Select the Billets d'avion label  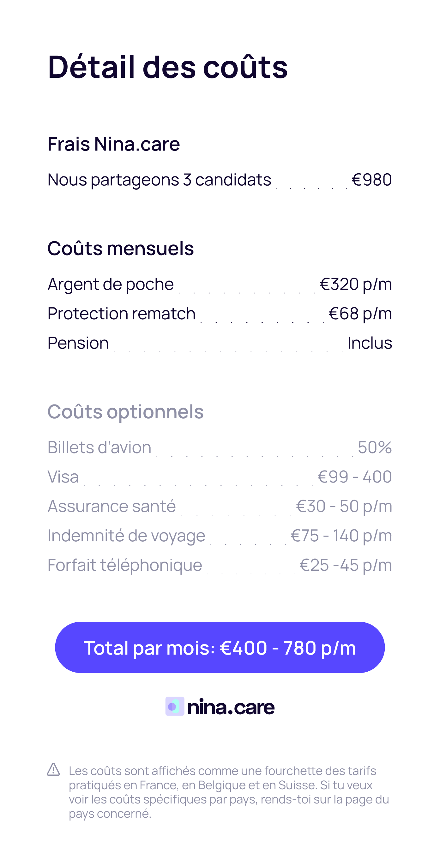[x=99, y=447]
